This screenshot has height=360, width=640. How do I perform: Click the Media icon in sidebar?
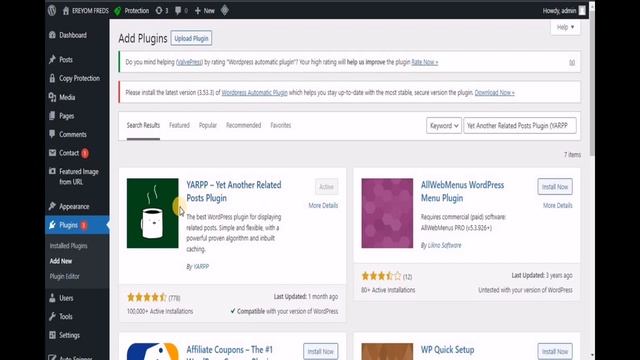(52, 97)
